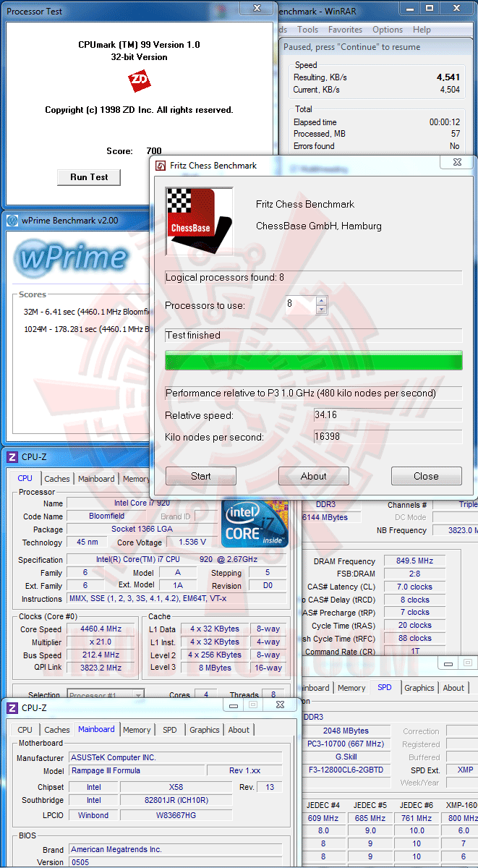Image resolution: width=478 pixels, height=868 pixels.
Task: Click the 1024M - 178.281 sec wPrime score
Action: pyautogui.click(x=86, y=329)
